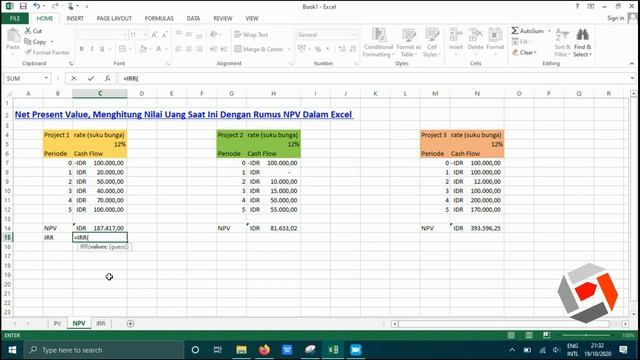Open Firefox from the taskbar

pos(264,350)
